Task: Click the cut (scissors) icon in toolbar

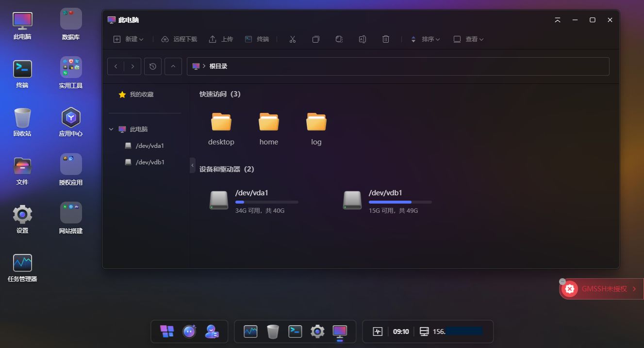Action: pyautogui.click(x=292, y=39)
